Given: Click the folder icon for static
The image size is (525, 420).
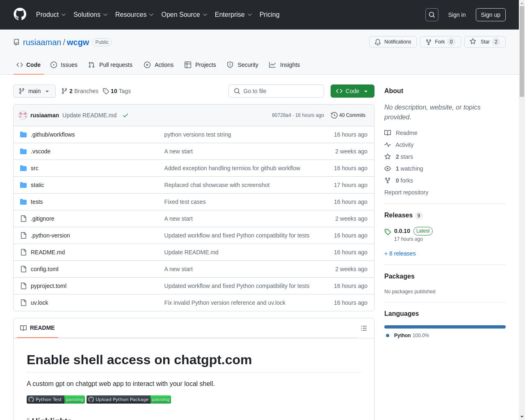Looking at the screenshot, I should [23, 185].
